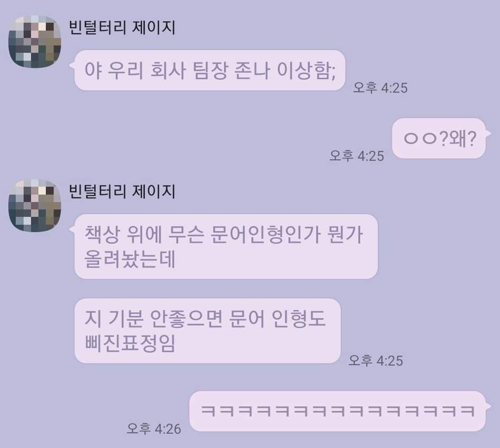The width and height of the screenshot is (500, 448).
Task: Tap the first 빈털터리 제이지 sender name
Action: click(122, 27)
